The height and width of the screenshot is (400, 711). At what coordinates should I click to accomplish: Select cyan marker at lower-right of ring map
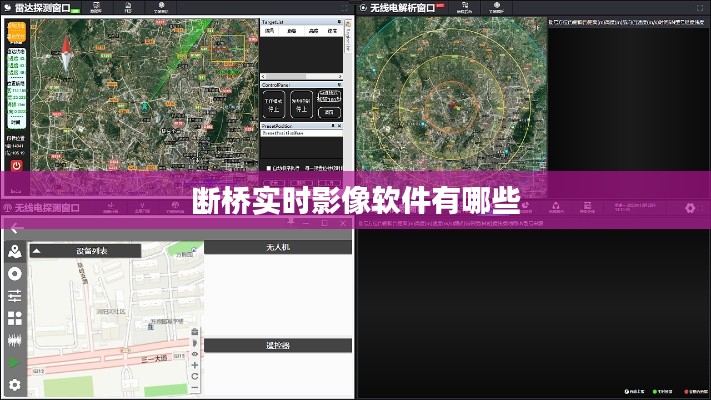point(506,152)
